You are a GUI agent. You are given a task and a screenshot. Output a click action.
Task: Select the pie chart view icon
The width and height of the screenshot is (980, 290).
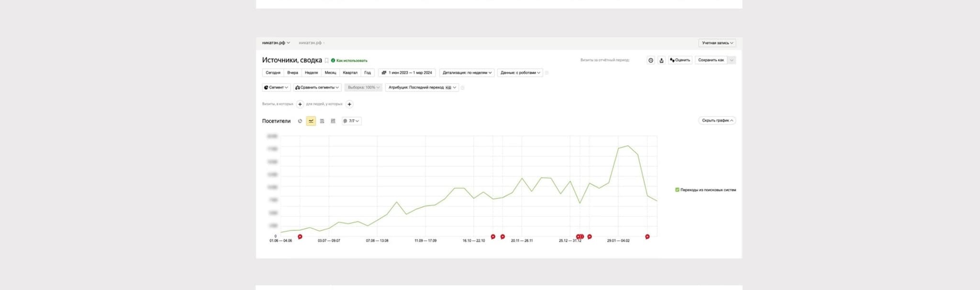click(300, 121)
